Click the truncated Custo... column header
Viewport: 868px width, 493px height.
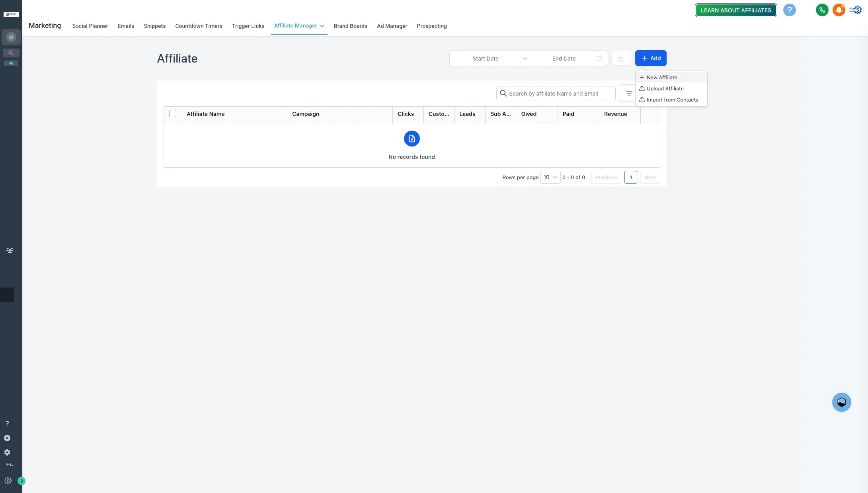(x=439, y=114)
